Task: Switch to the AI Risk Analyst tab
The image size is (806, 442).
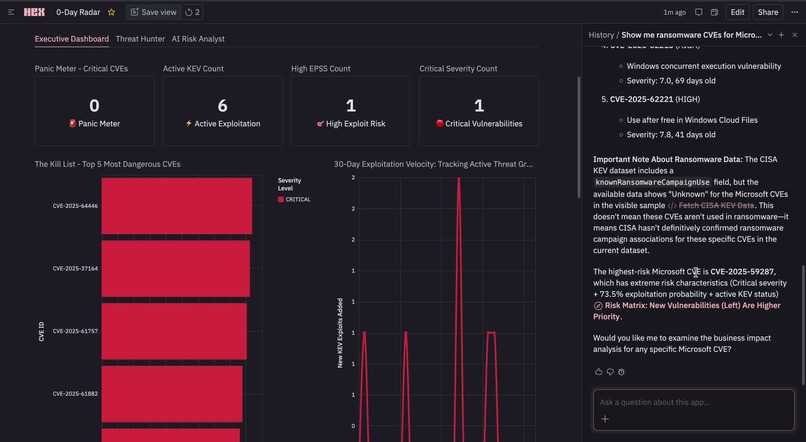Action: 198,39
